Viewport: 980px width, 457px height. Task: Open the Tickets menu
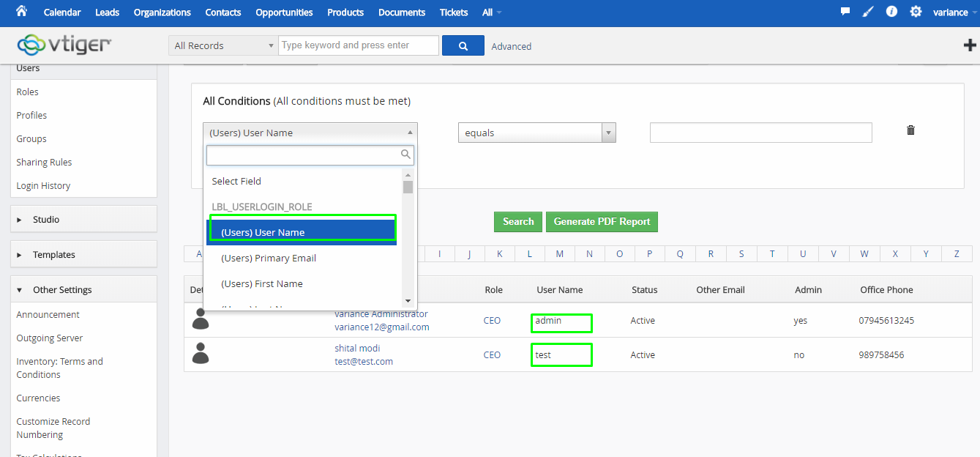pos(454,12)
